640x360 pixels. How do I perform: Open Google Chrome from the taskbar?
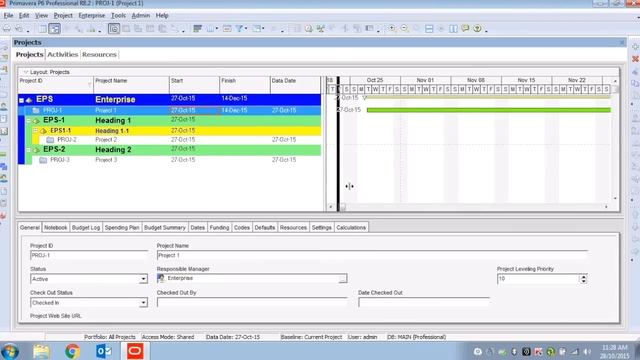pos(73,351)
